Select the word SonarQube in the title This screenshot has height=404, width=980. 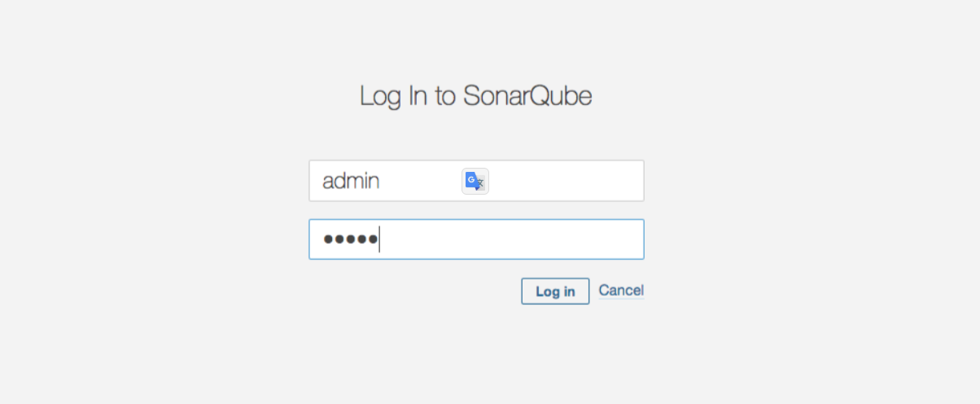527,96
